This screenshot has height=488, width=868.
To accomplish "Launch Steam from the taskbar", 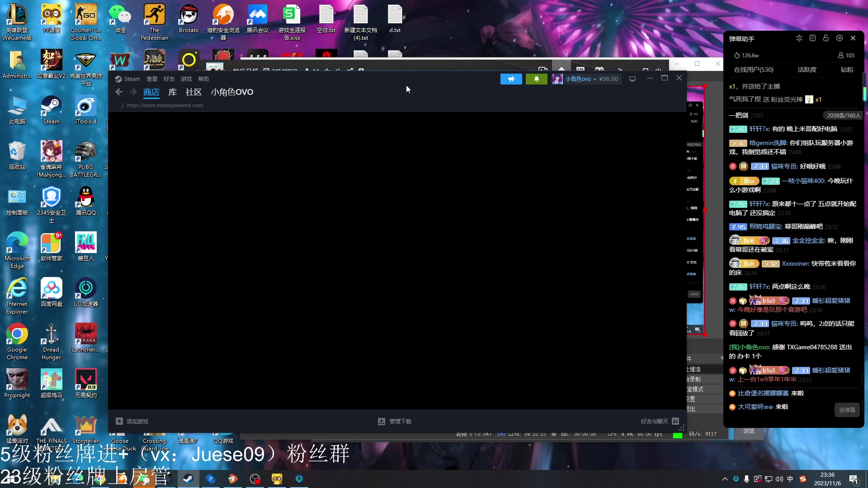I will click(x=188, y=479).
